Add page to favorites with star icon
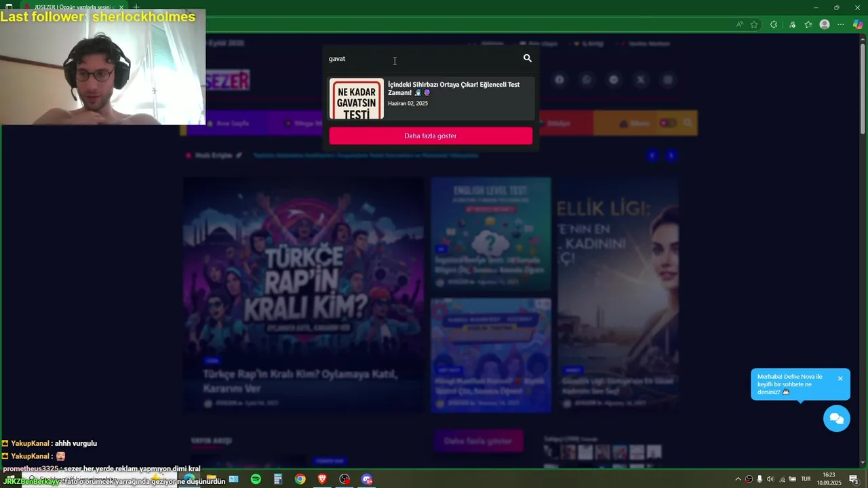 (754, 24)
